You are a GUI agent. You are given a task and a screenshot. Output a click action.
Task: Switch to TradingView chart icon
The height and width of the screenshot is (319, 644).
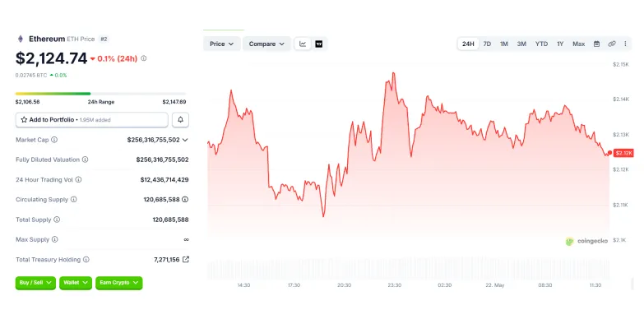319,44
